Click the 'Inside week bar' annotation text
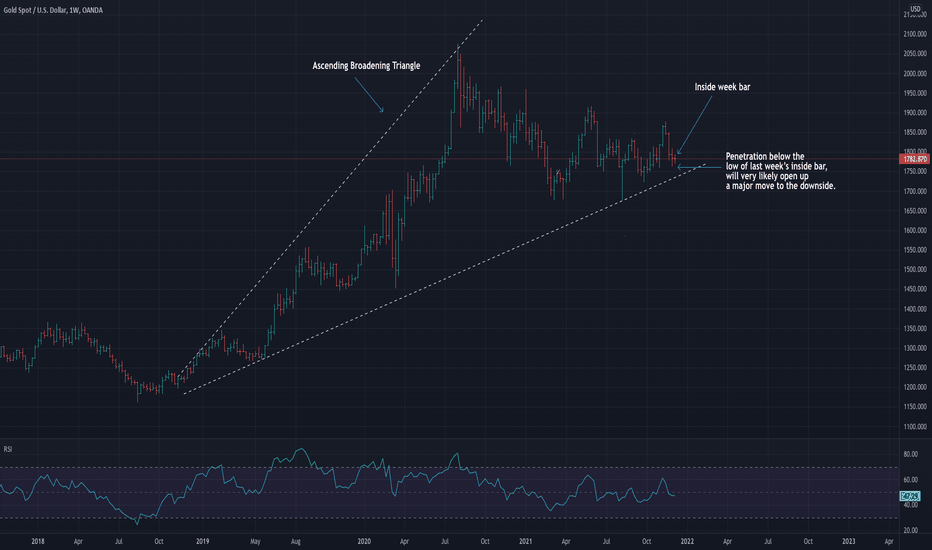 [x=722, y=87]
